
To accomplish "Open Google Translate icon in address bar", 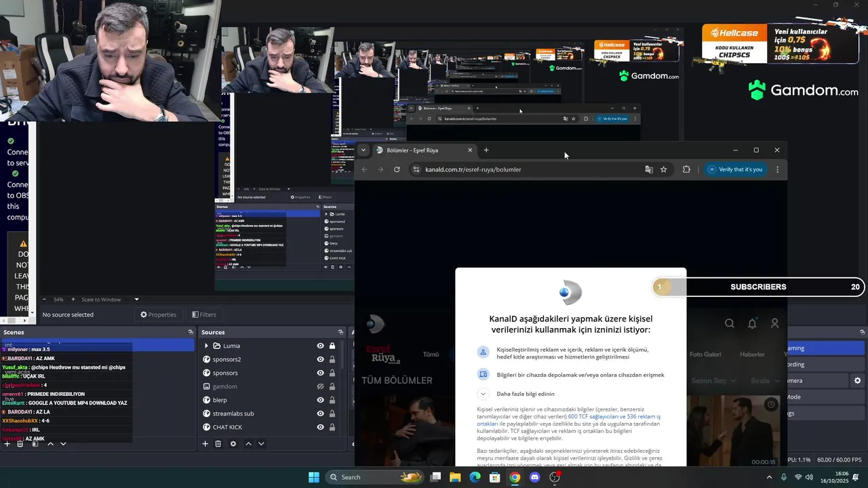I will [649, 169].
